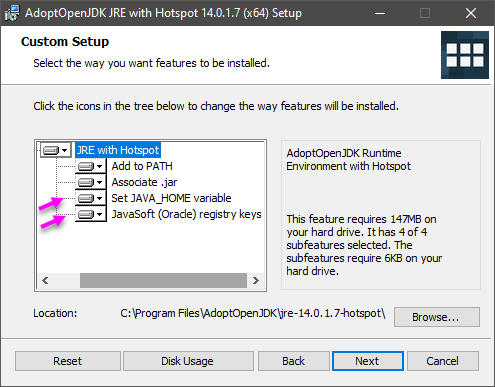The image size is (495, 387).
Task: Click the feature description 'AdoptOpenJDK Runtime Environment' text
Action: [348, 160]
